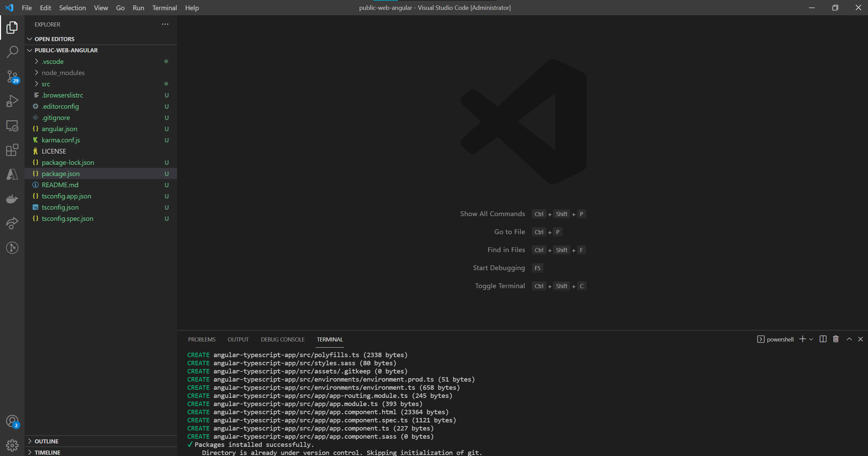Screen dimensions: 868x456
Task: Collapse the PUBLIC-WEB-ANGULAR folder section
Action: [x=101, y=50]
